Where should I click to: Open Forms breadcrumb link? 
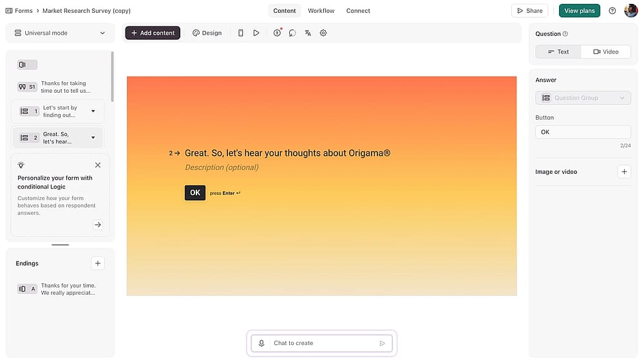23,11
